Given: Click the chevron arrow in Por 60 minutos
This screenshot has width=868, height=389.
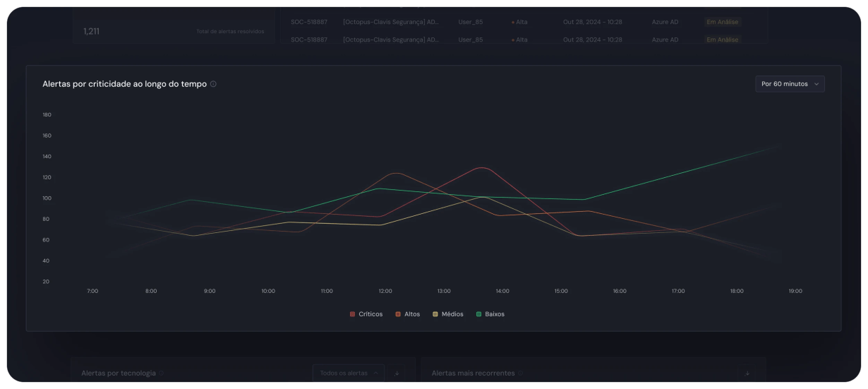Looking at the screenshot, I should pos(816,84).
